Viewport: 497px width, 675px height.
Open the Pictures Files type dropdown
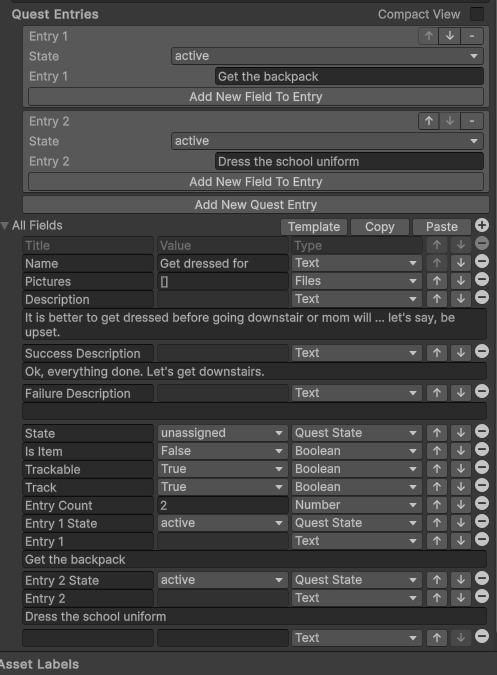tap(357, 281)
